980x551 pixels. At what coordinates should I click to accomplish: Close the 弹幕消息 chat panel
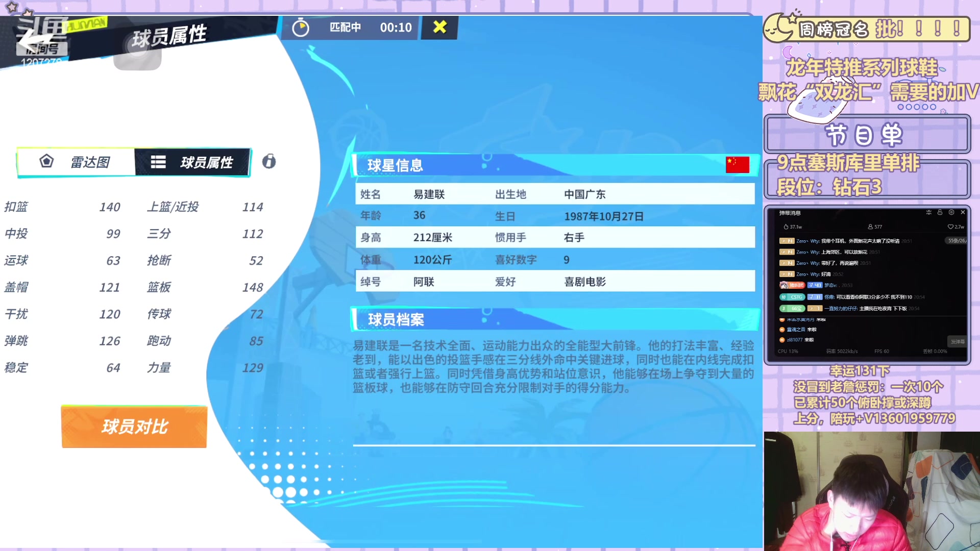[963, 212]
